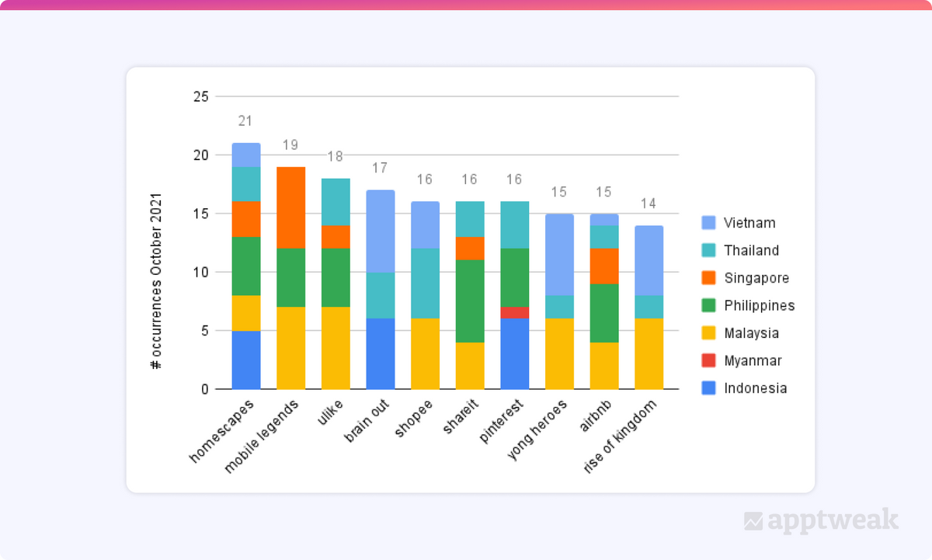
Task: Select the Philippines legend label
Action: pos(760,305)
